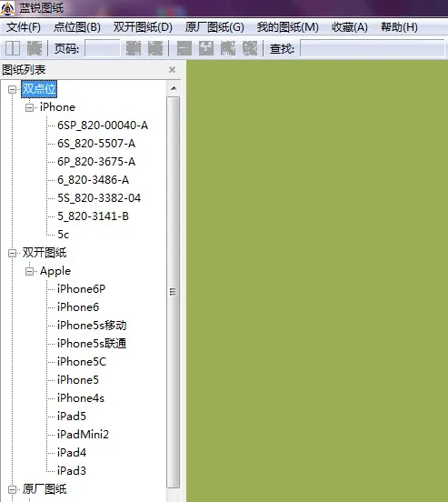Click the two-pane split view toolbar icon
Screen dimensions: 448x502
[x=13, y=48]
